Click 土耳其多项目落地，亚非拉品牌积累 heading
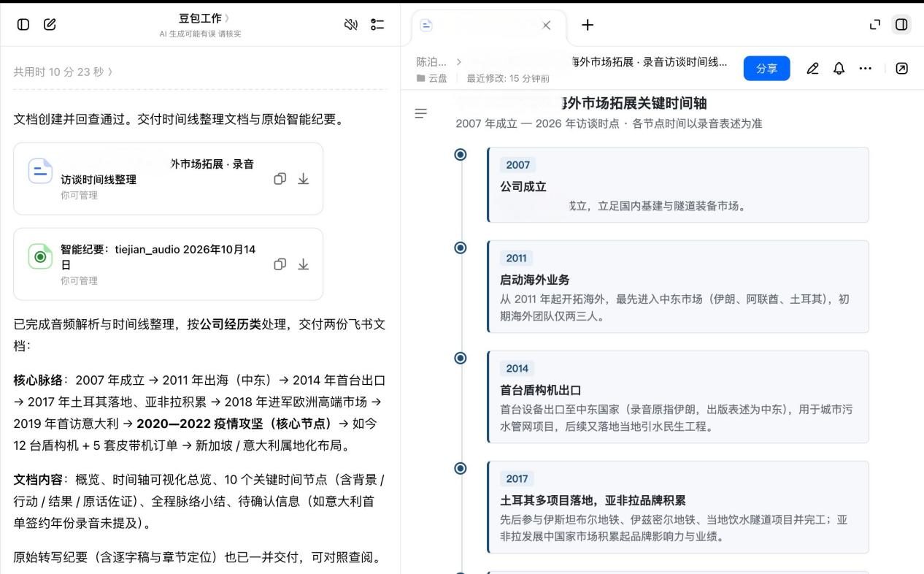 click(x=593, y=500)
